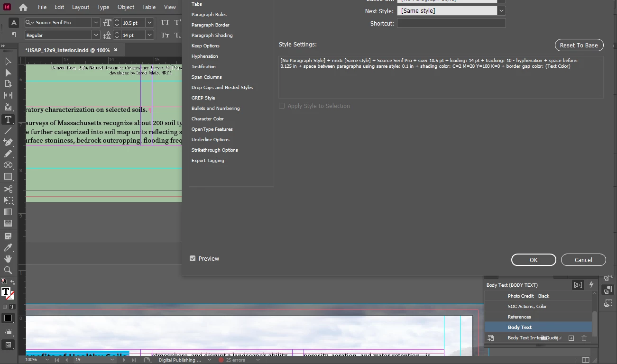Click the Reset To Base button
Viewport: 617px width, 364px height.
point(579,45)
